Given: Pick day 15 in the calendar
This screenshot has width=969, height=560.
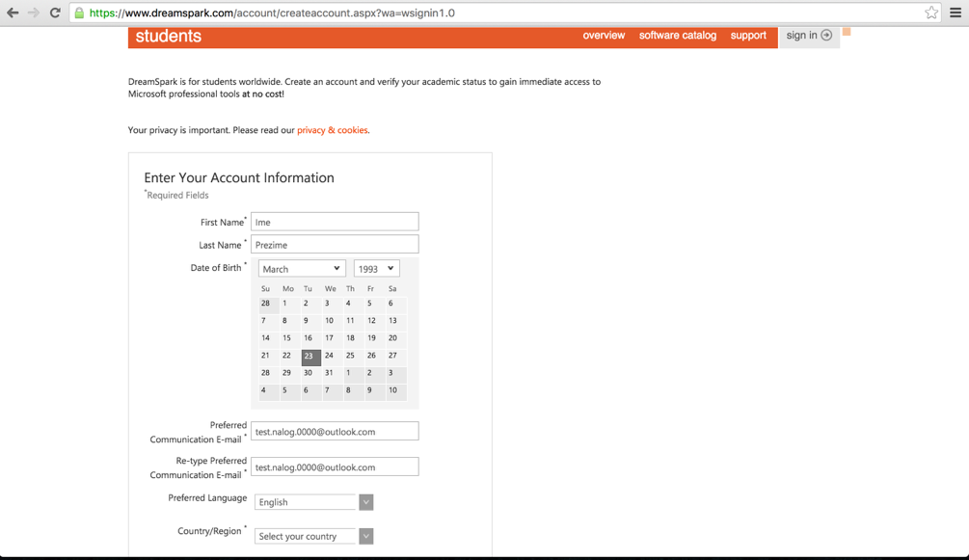Looking at the screenshot, I should (x=286, y=338).
